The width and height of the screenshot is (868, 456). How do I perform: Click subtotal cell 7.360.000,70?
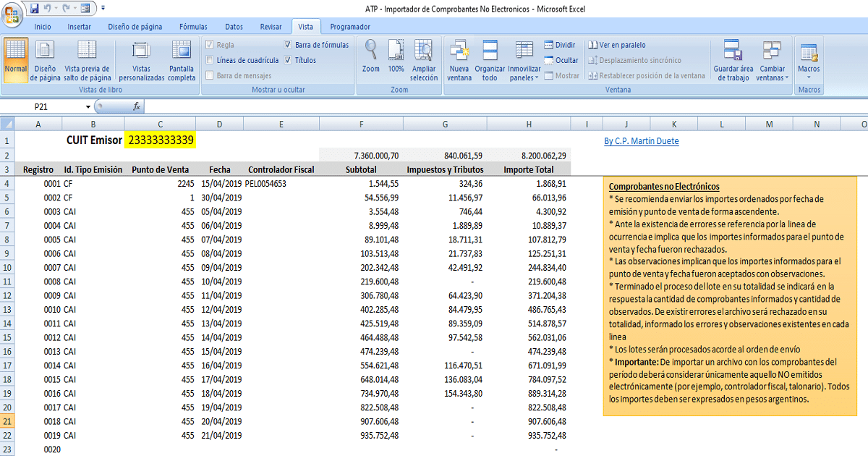click(x=361, y=155)
